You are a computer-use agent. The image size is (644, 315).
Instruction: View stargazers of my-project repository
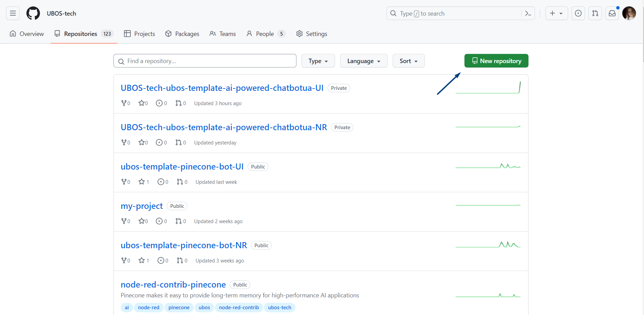pos(143,221)
